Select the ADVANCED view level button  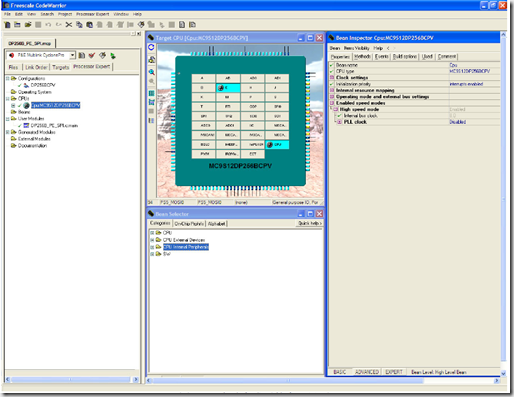pyautogui.click(x=367, y=372)
